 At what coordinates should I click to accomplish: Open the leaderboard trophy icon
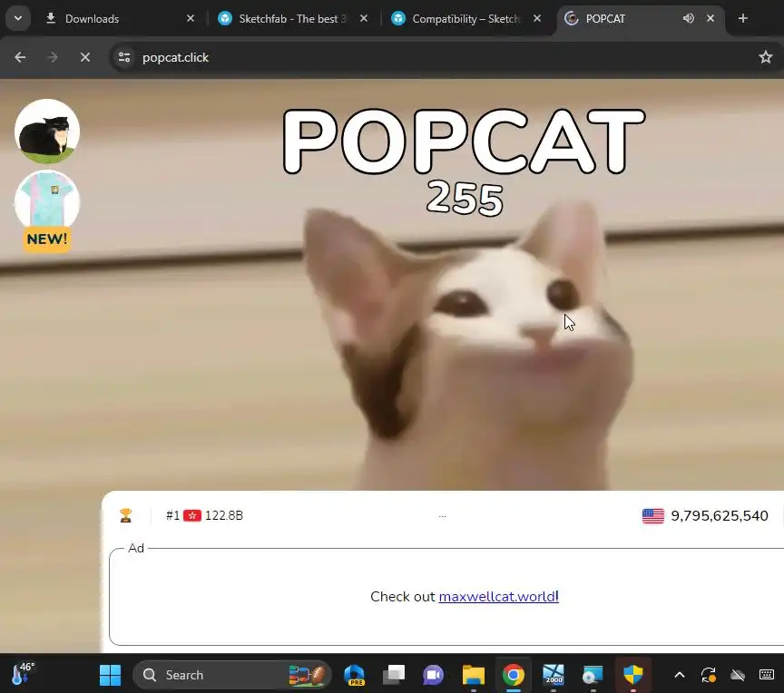(125, 515)
